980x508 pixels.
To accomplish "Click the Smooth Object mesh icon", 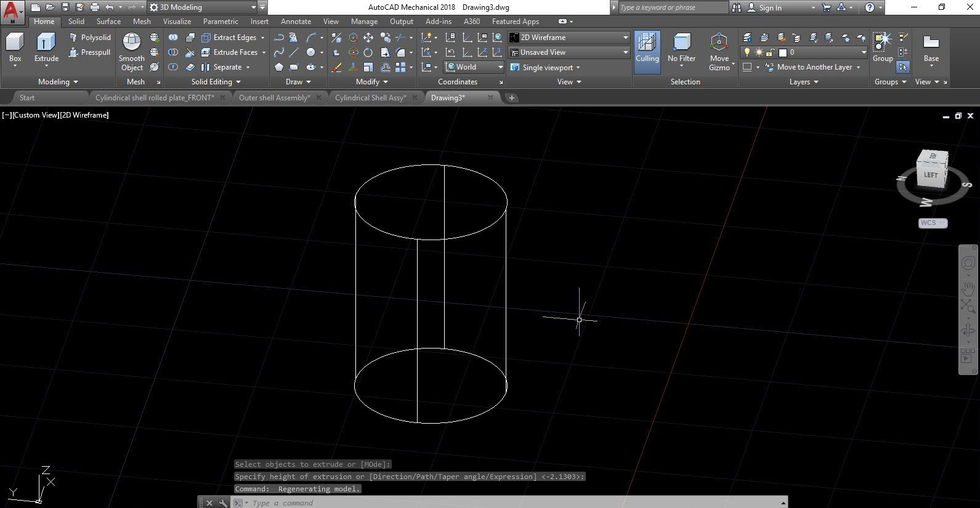I will click(132, 50).
